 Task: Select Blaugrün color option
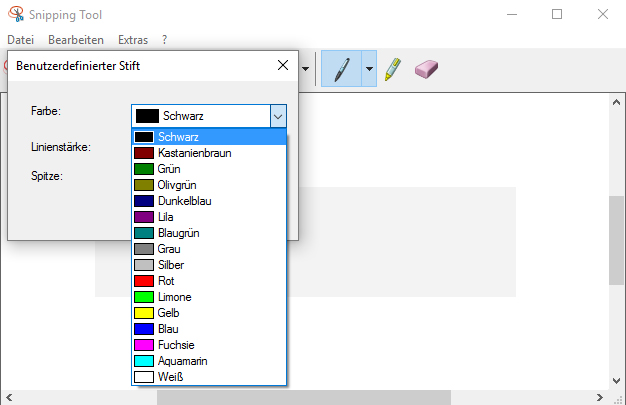pos(209,233)
